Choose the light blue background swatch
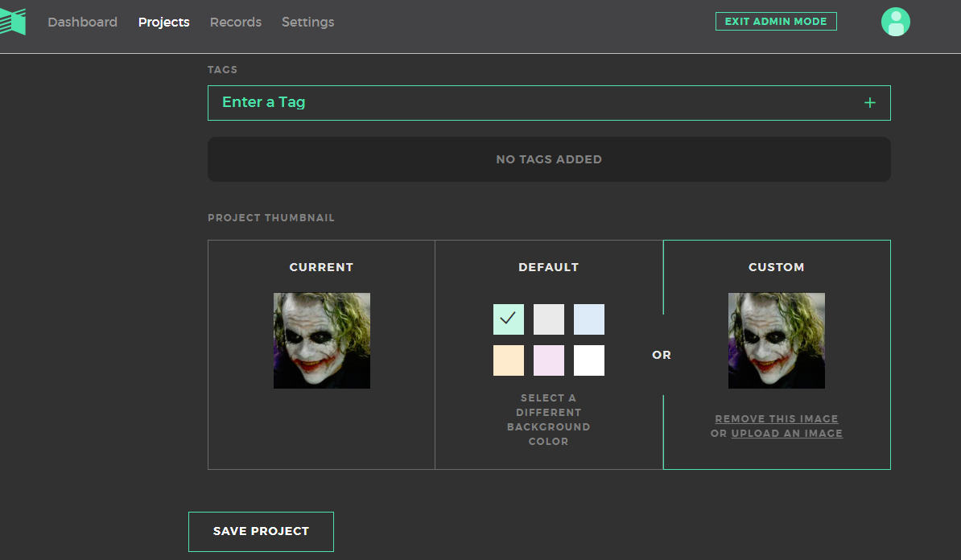The image size is (961, 560). coord(589,319)
